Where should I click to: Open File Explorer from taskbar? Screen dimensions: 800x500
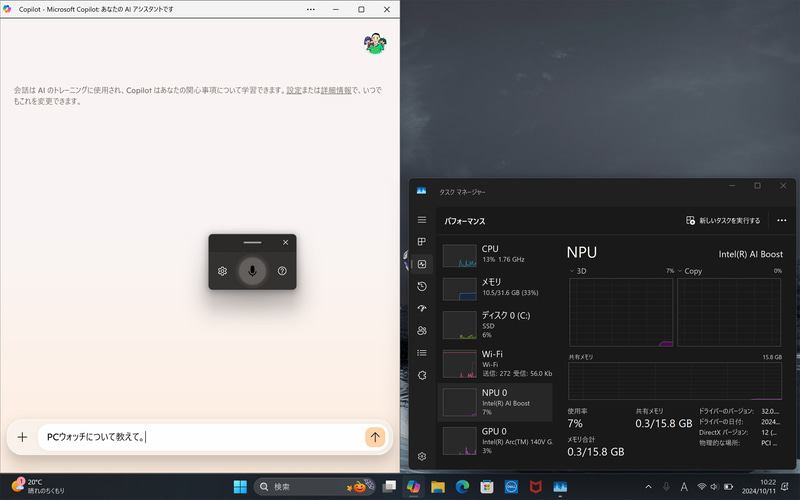[x=438, y=487]
